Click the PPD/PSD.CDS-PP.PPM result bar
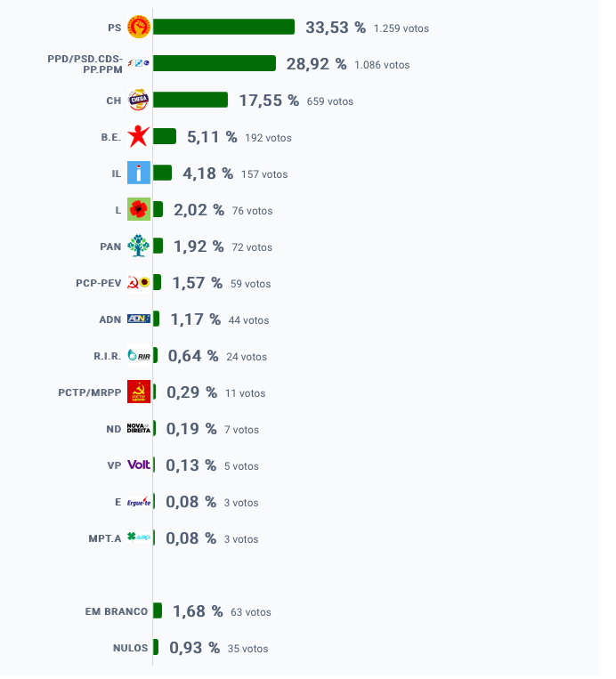The height and width of the screenshot is (679, 616). pyautogui.click(x=215, y=63)
